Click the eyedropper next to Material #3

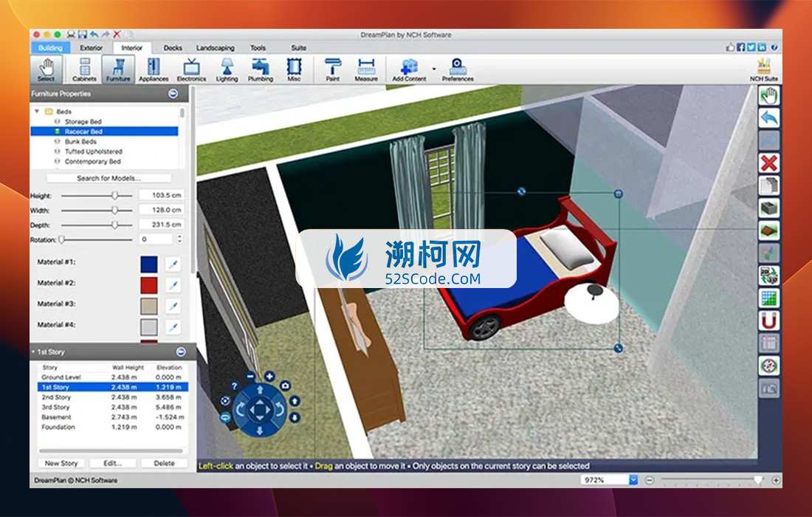pyautogui.click(x=173, y=307)
